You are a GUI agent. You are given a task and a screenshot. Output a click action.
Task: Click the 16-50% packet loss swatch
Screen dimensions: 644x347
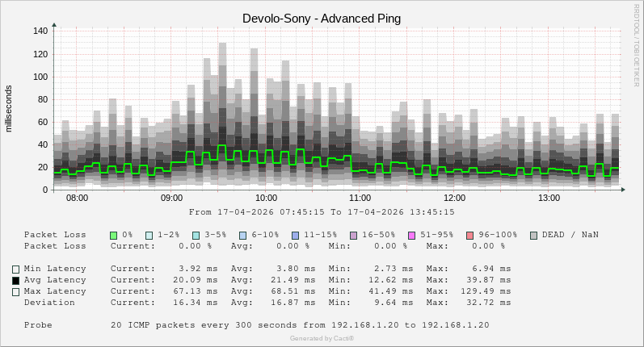click(x=354, y=235)
